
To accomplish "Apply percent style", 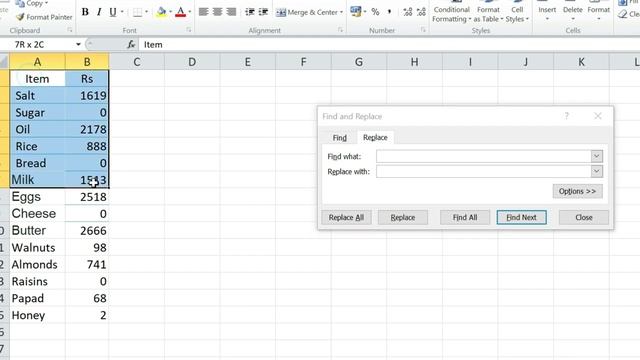I will coord(375,12).
